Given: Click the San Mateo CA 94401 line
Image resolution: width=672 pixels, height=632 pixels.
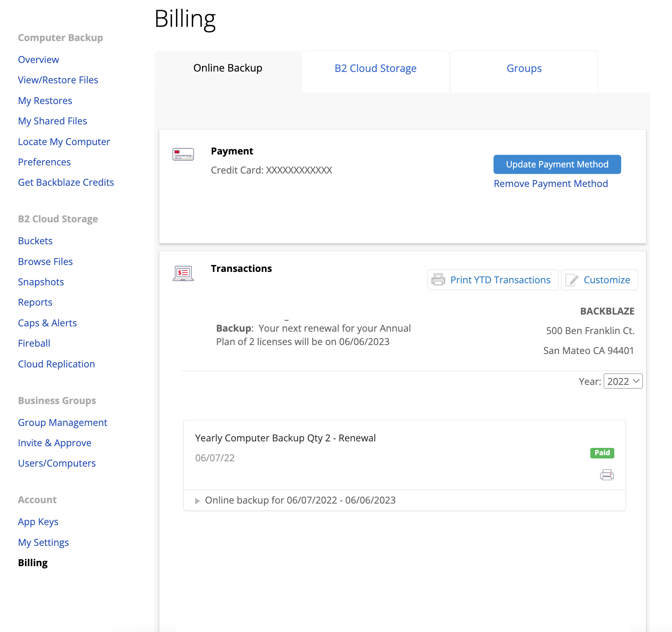Looking at the screenshot, I should pos(589,351).
